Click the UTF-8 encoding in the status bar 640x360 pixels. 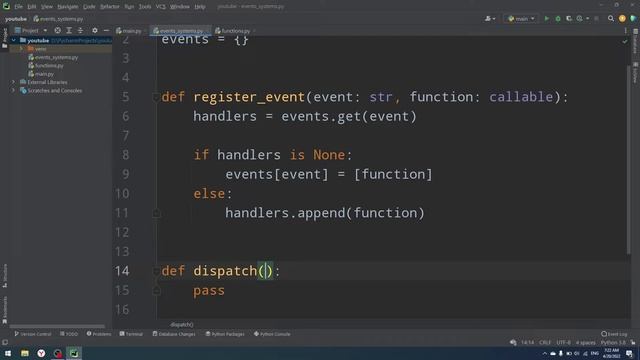pos(563,342)
